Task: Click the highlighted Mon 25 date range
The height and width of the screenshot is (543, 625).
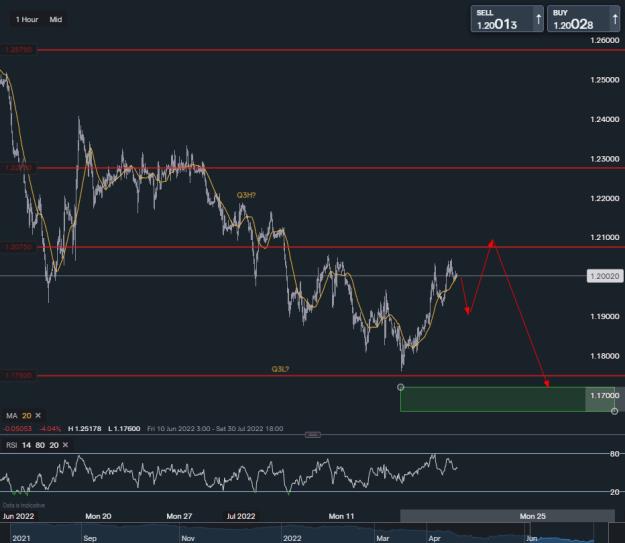Action: click(x=507, y=516)
